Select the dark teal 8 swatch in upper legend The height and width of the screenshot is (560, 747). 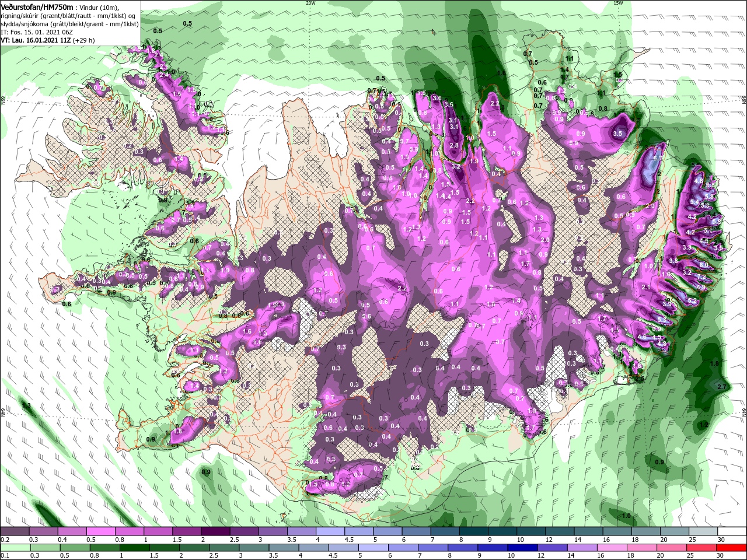point(473,531)
